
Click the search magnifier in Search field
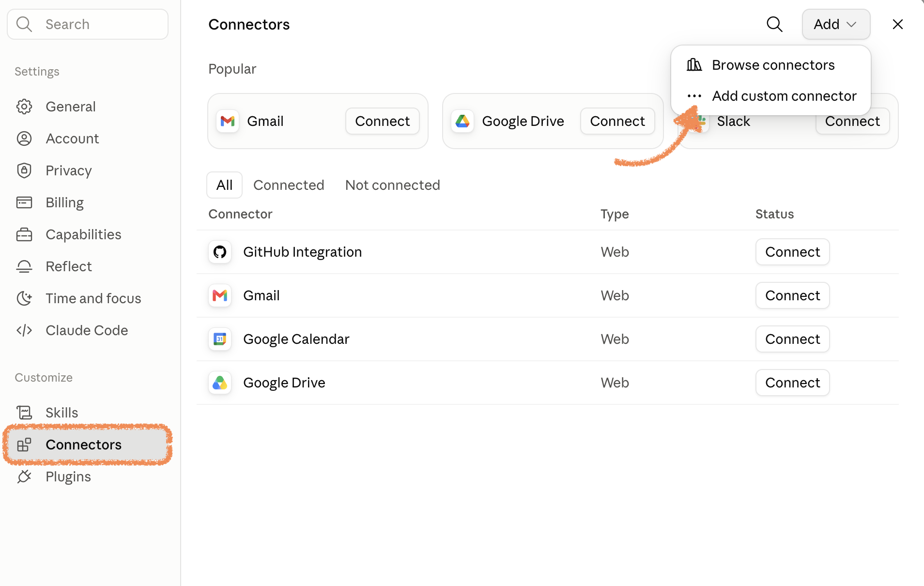pos(24,24)
